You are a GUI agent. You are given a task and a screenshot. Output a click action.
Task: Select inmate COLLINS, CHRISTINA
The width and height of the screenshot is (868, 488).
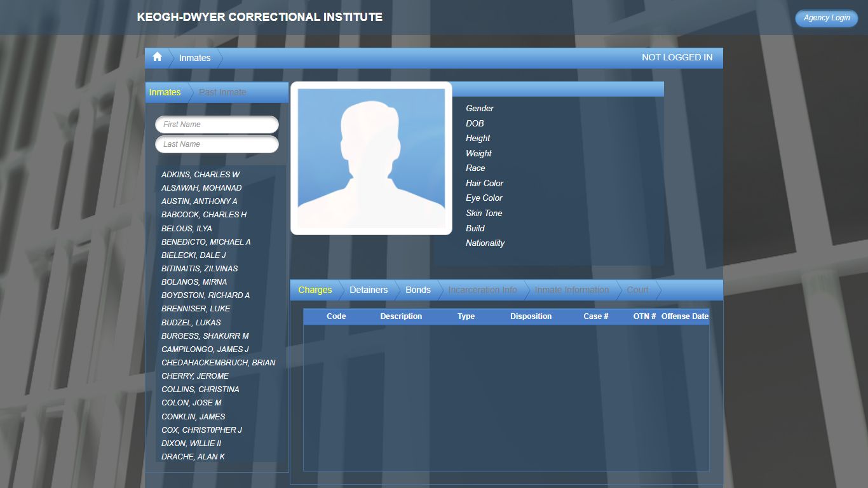coord(200,390)
